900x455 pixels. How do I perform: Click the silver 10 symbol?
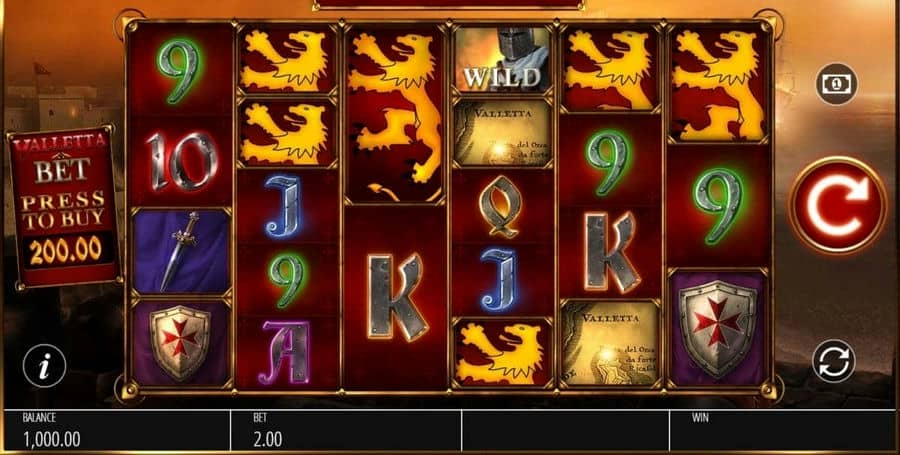[x=180, y=161]
